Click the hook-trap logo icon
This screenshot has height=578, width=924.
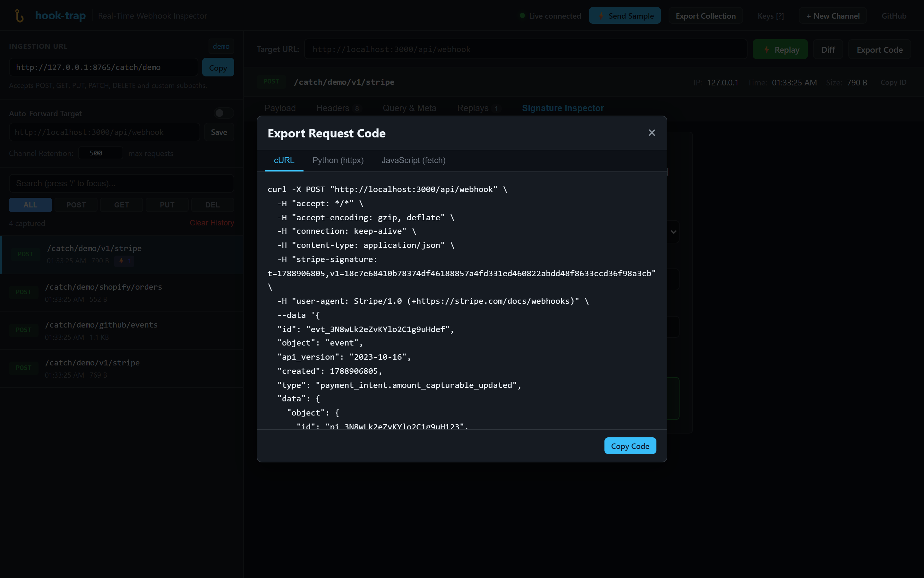click(19, 16)
